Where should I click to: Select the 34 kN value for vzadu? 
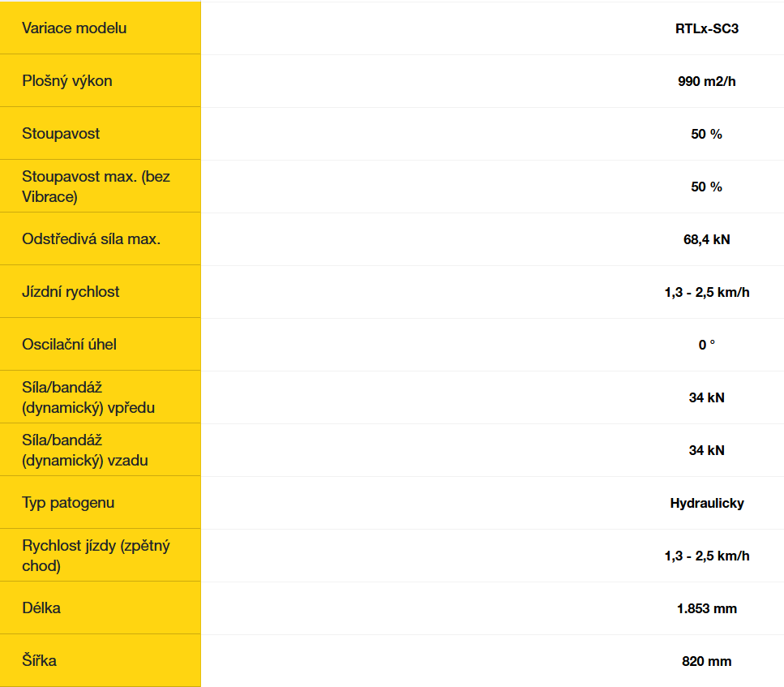point(706,450)
